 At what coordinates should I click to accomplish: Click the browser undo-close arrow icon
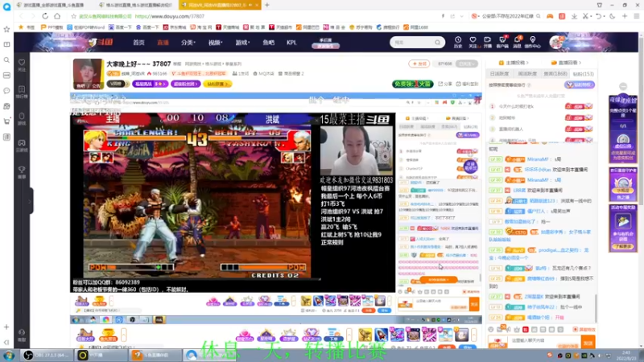point(598,16)
